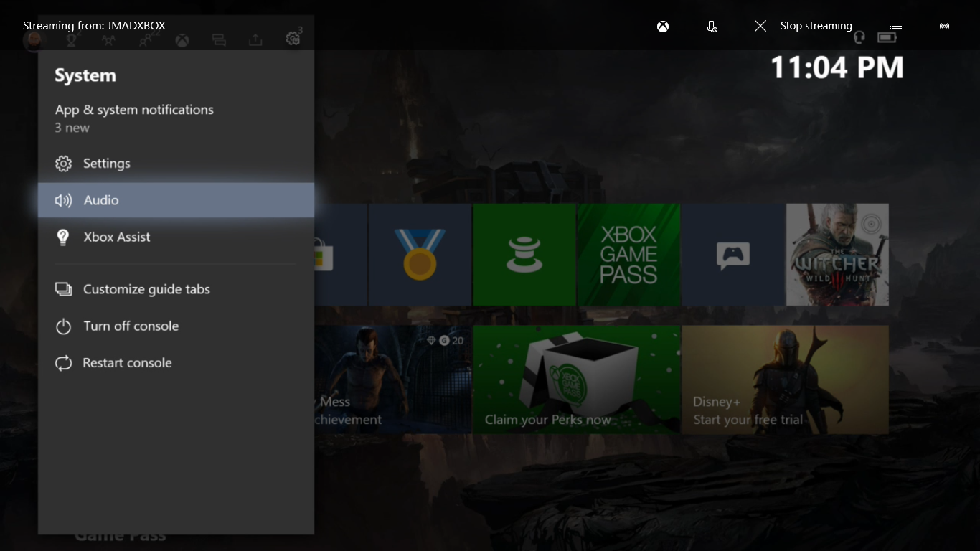Open the Microsoft Store tile

(340, 255)
